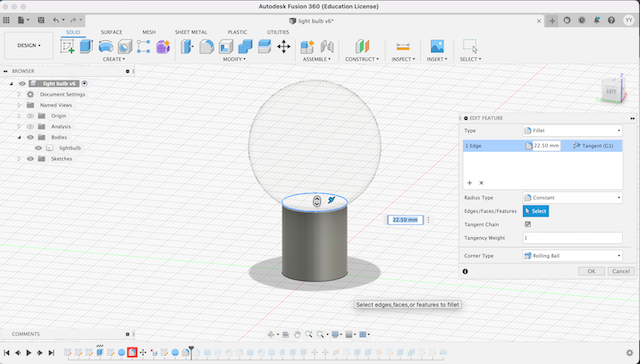Toggle visibility of Sketches folder
640x364 pixels.
tap(30, 159)
